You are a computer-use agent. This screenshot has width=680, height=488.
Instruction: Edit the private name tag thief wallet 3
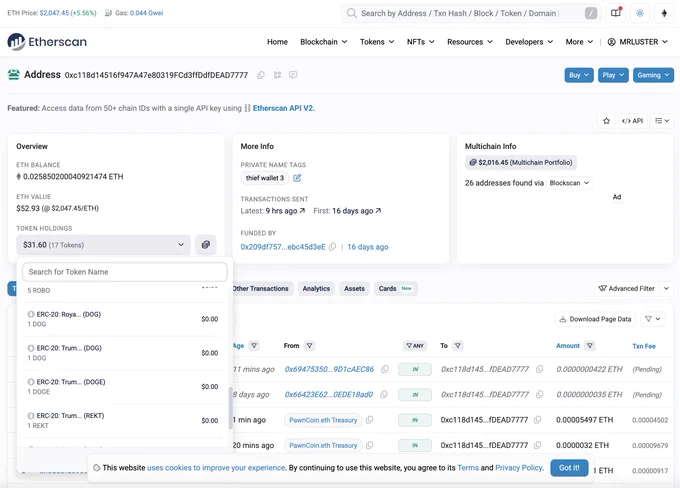297,178
